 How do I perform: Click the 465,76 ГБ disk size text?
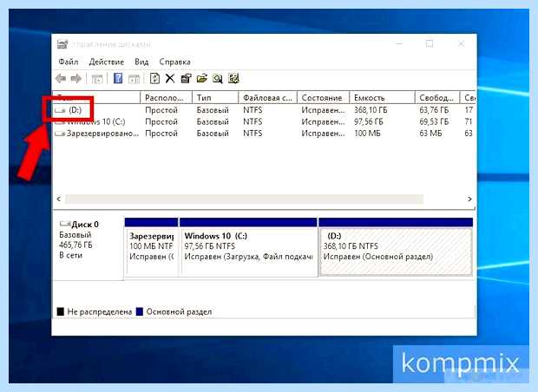(75, 245)
